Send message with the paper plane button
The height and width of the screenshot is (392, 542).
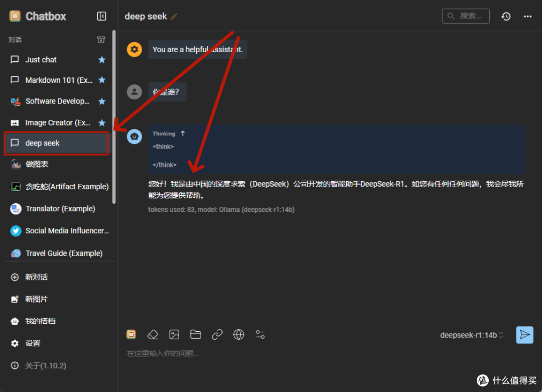tap(525, 335)
